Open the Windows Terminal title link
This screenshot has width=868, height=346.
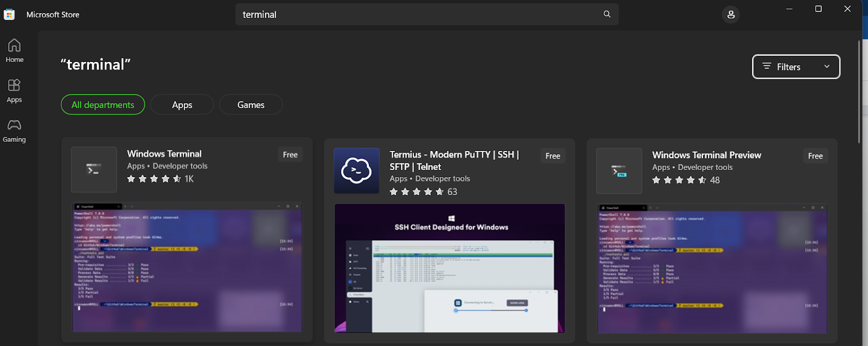pos(164,154)
